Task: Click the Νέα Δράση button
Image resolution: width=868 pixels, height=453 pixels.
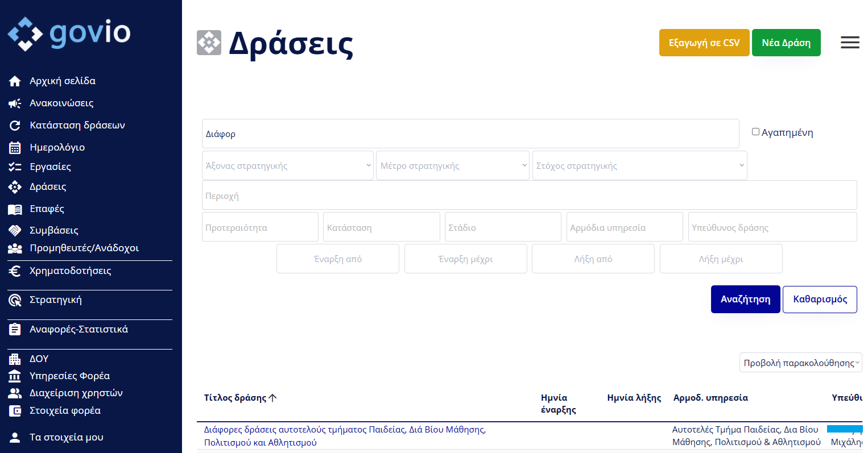Action: [x=786, y=43]
